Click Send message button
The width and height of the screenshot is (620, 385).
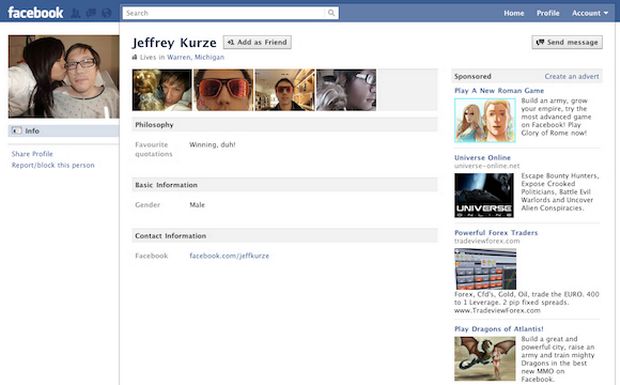click(x=567, y=42)
